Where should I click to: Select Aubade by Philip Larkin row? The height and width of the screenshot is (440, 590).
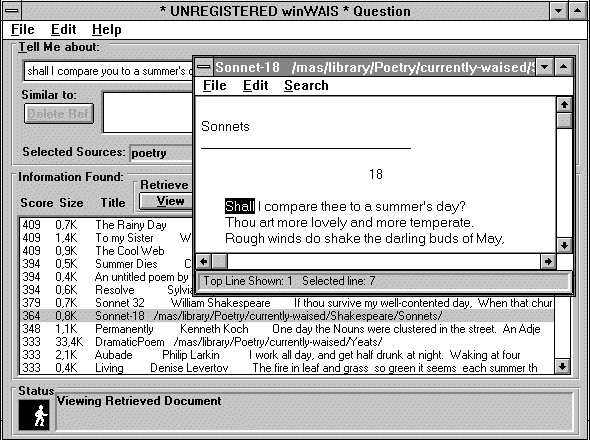point(287,355)
